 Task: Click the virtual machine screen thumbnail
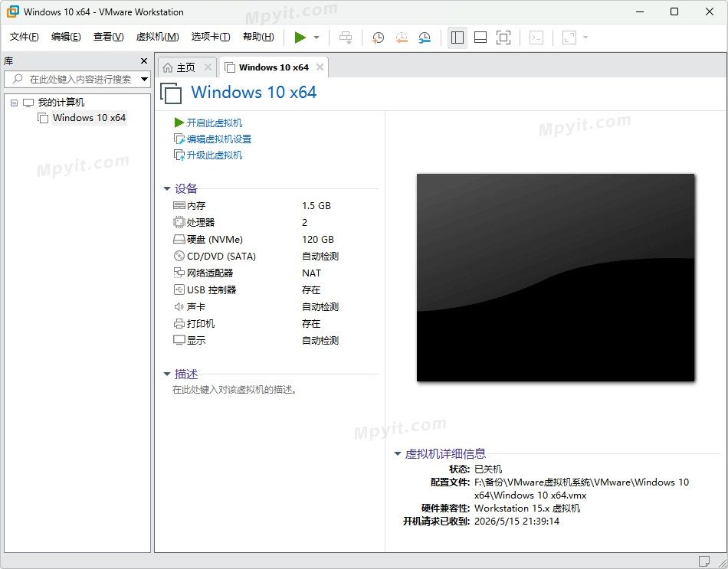coord(556,277)
